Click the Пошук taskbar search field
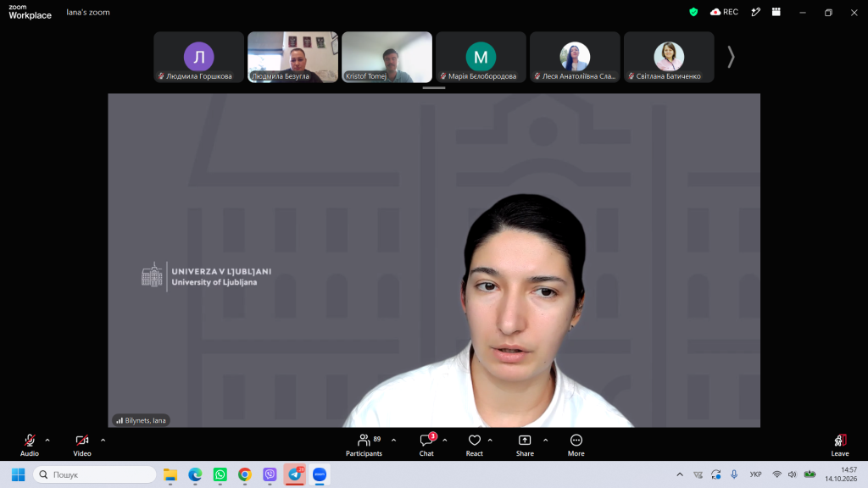This screenshot has height=488, width=868. (x=95, y=474)
